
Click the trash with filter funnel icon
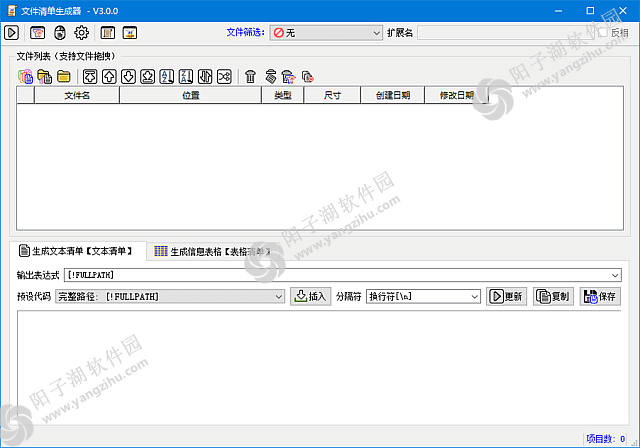289,76
